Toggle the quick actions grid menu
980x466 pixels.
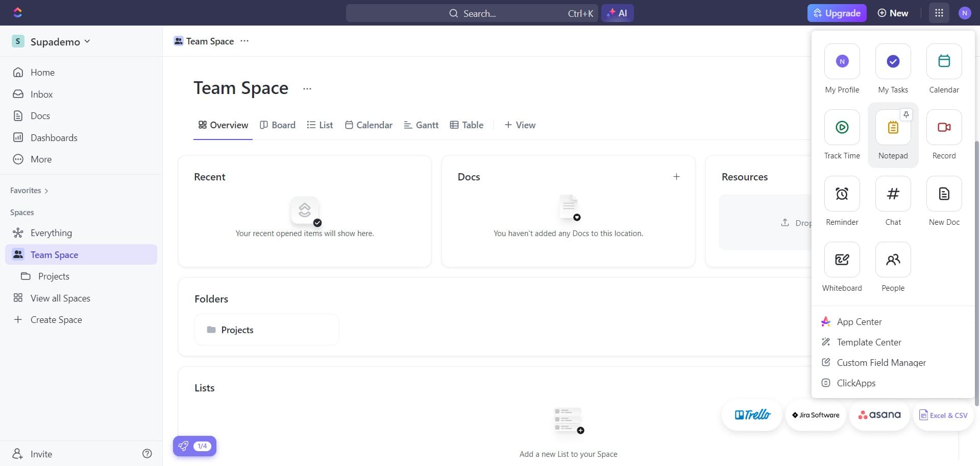pyautogui.click(x=939, y=13)
